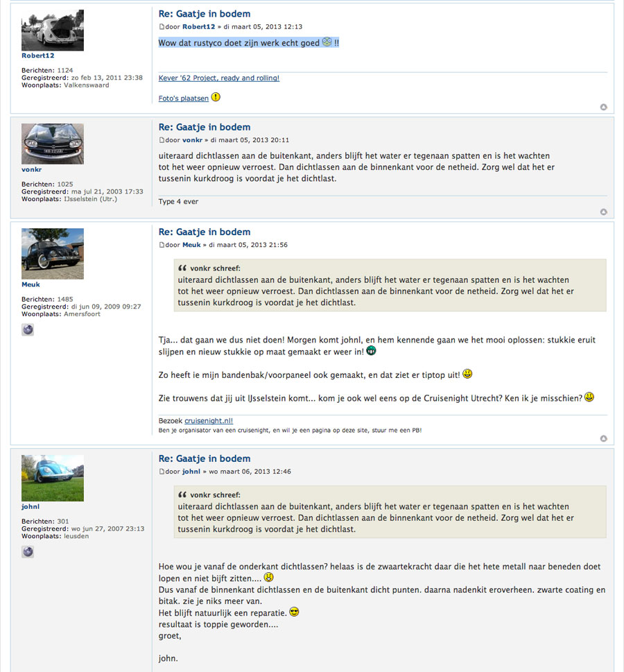Visit Robert12's profile via username

37,55
